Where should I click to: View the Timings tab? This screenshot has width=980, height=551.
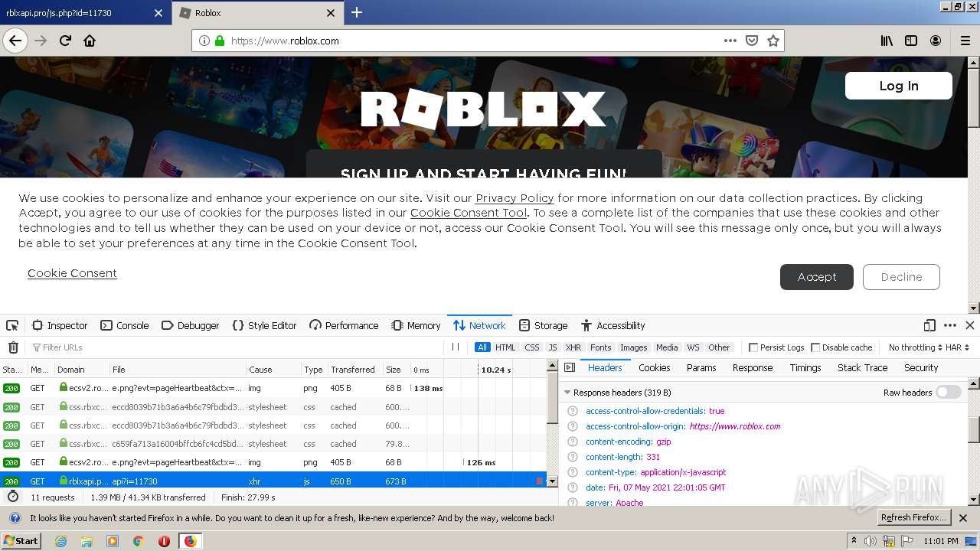pyautogui.click(x=805, y=368)
